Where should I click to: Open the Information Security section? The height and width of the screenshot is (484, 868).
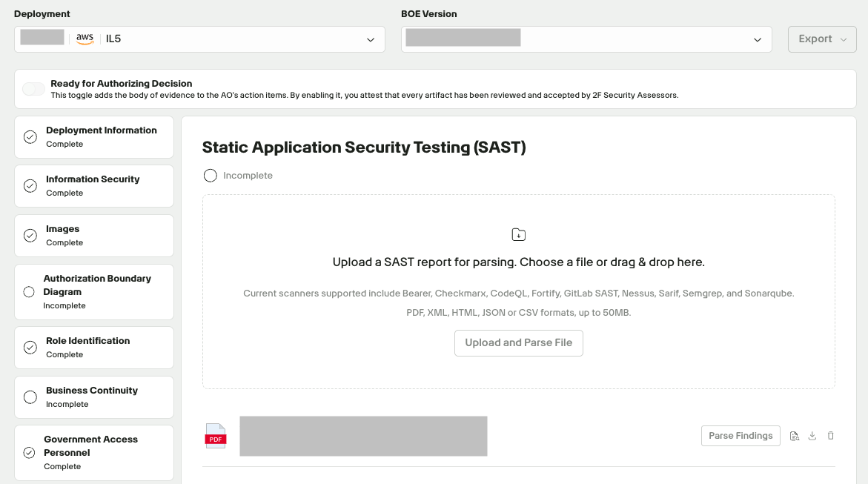click(x=94, y=185)
